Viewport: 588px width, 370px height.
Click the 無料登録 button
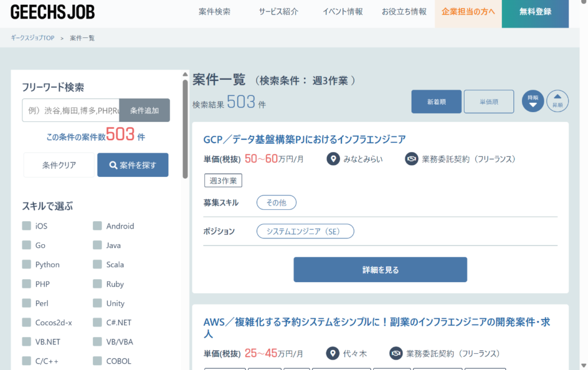[x=535, y=14]
